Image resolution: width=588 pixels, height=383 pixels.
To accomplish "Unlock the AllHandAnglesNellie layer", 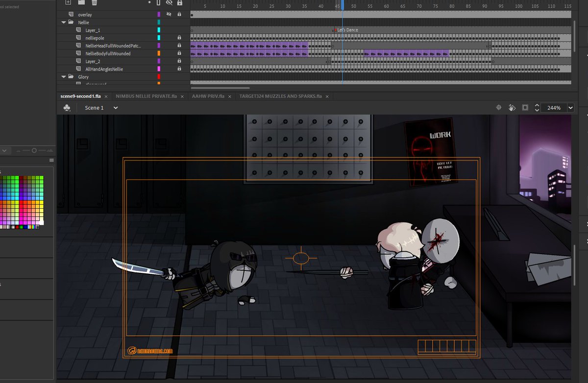I will (x=179, y=69).
